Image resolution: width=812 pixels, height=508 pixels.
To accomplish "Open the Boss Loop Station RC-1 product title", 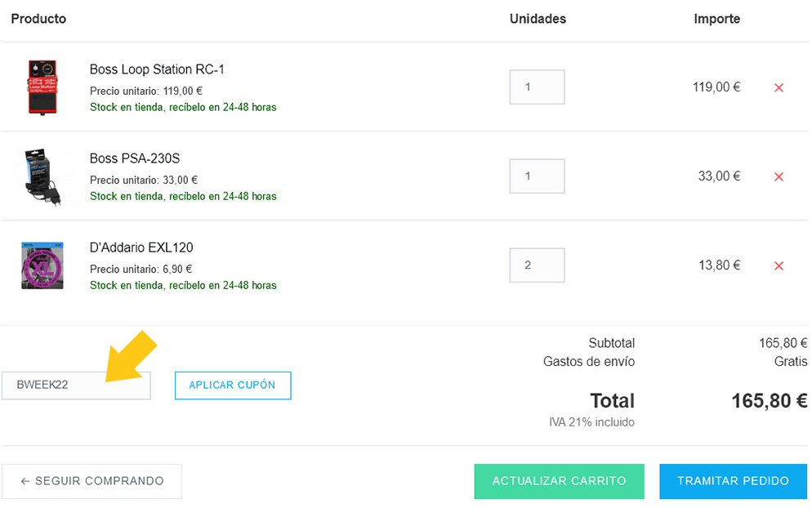I will [x=157, y=69].
